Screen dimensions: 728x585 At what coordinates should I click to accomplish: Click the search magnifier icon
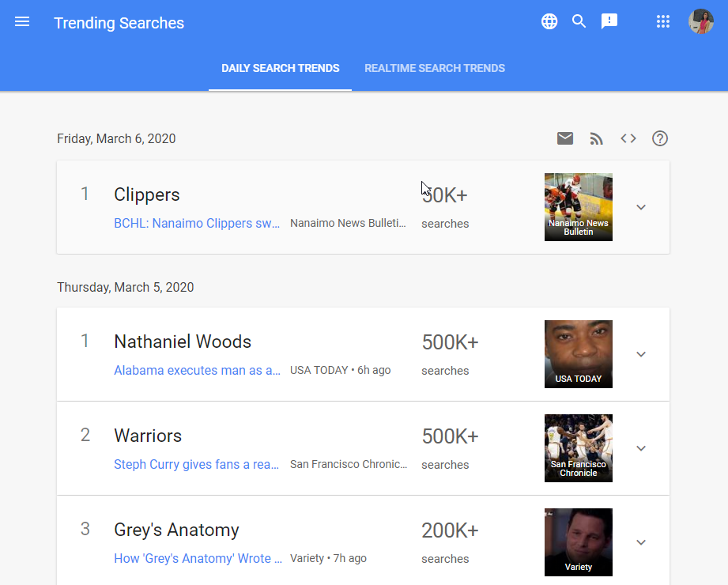pyautogui.click(x=579, y=22)
